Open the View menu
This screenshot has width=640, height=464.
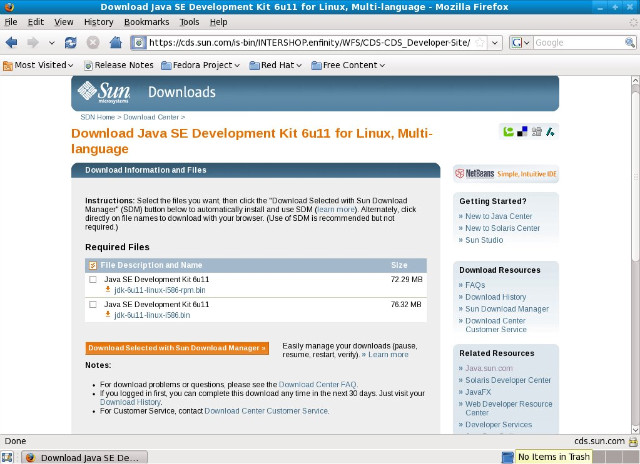(64, 22)
